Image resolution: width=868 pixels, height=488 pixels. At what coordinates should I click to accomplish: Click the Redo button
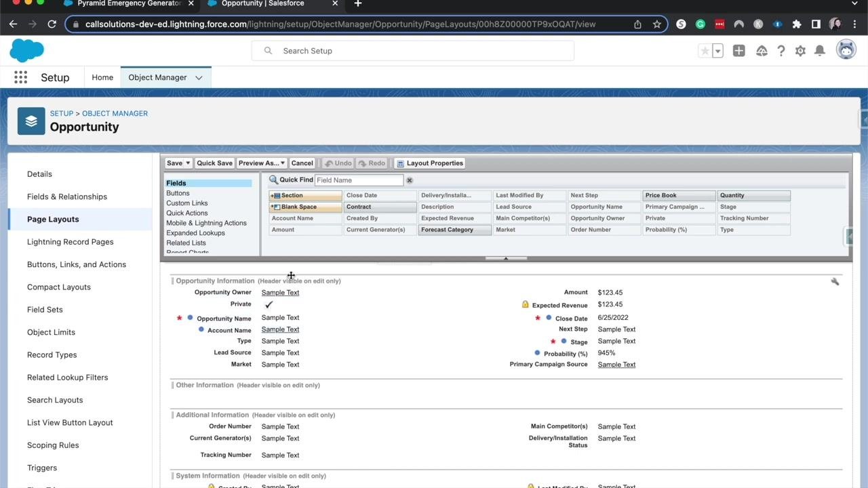pyautogui.click(x=372, y=163)
